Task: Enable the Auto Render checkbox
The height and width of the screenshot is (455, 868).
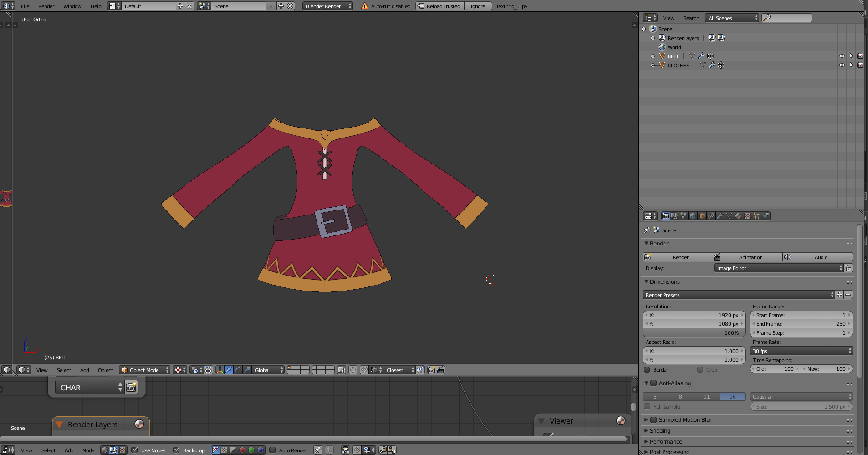Action: click(272, 450)
